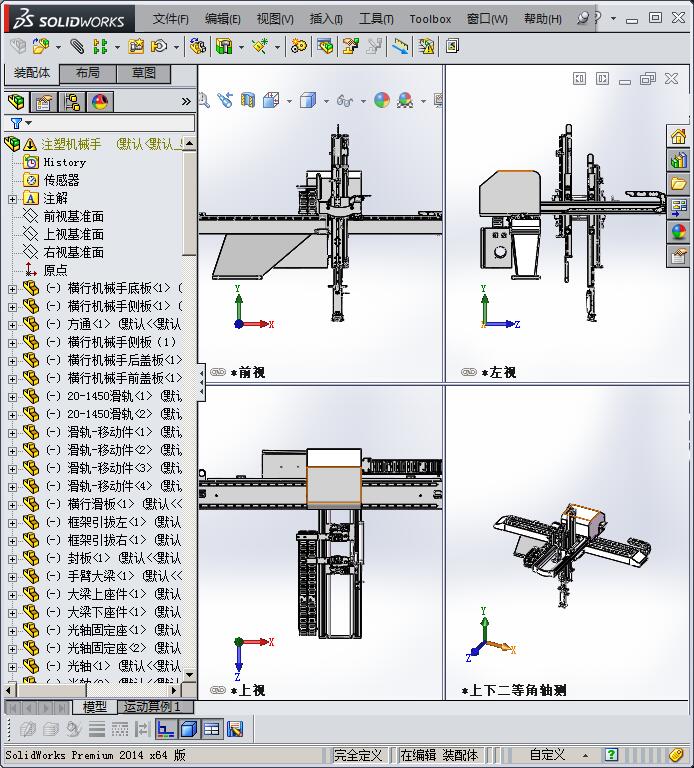Open the Appearances and Scenes task pane icon
This screenshot has width=694, height=768.
pyautogui.click(x=679, y=232)
